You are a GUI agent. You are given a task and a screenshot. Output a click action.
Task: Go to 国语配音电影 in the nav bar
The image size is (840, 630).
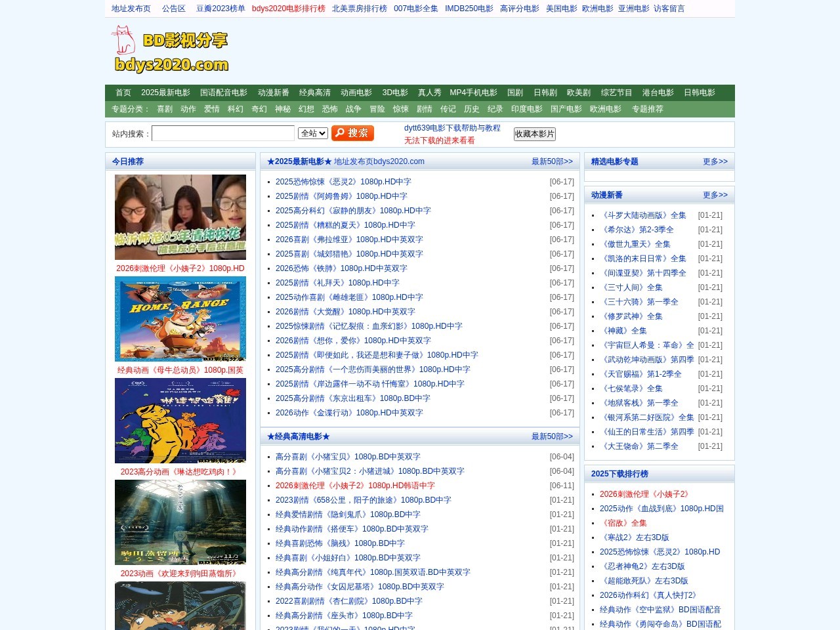pos(224,93)
